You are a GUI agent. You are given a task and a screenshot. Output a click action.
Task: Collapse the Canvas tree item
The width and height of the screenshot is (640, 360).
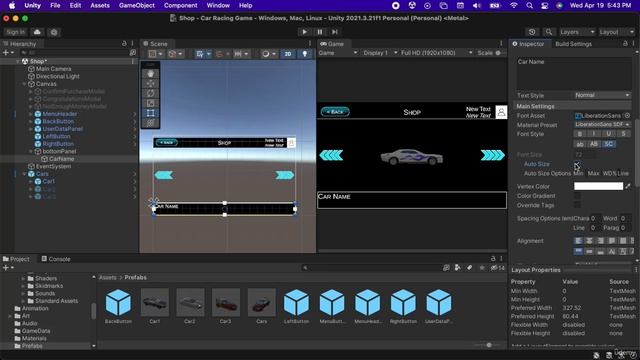(24, 84)
